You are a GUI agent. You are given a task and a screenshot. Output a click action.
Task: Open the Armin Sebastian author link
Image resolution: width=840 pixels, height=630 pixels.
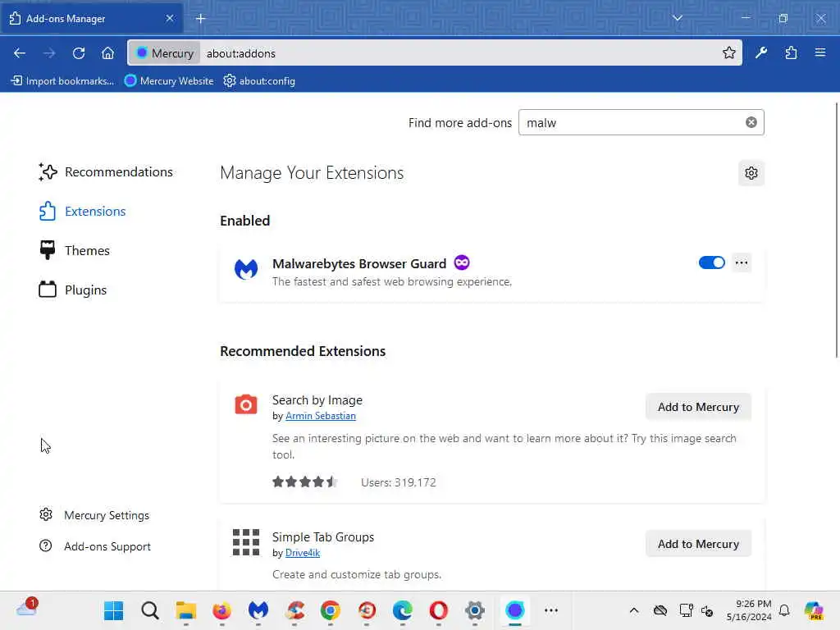pos(321,416)
